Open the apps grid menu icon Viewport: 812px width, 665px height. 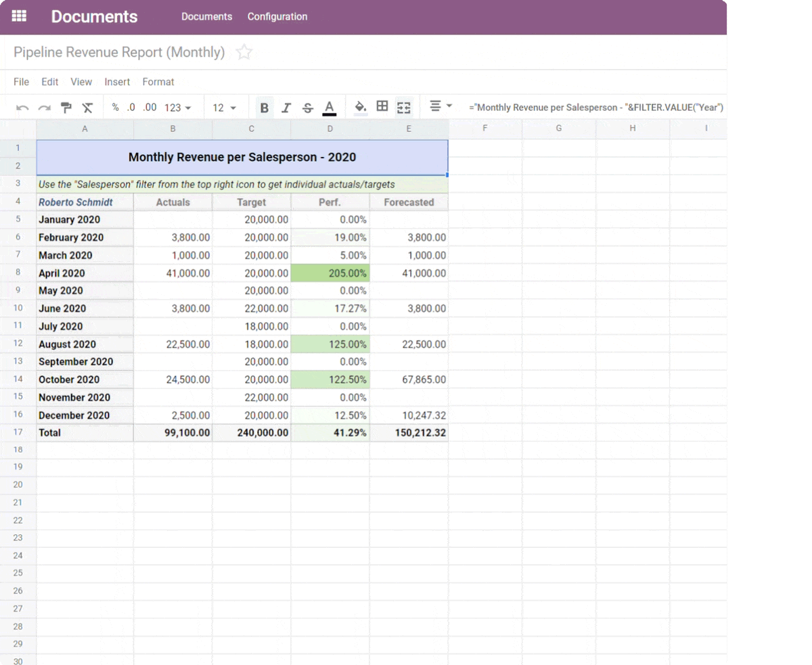point(20,16)
